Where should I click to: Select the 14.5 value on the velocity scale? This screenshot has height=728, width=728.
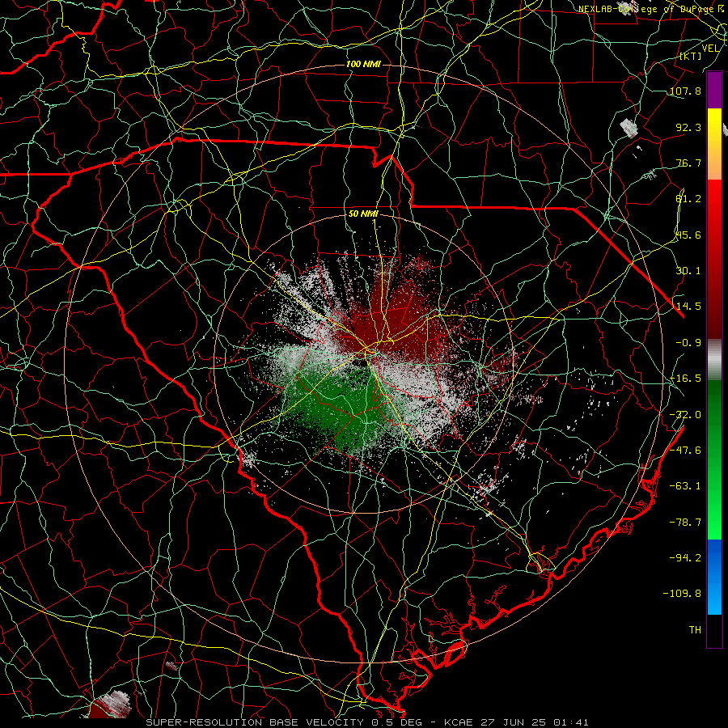tap(688, 307)
